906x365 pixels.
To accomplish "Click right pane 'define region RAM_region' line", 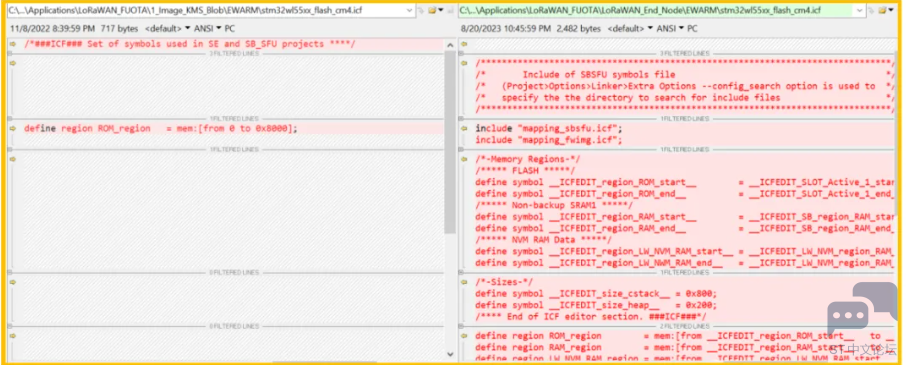I will [685, 347].
